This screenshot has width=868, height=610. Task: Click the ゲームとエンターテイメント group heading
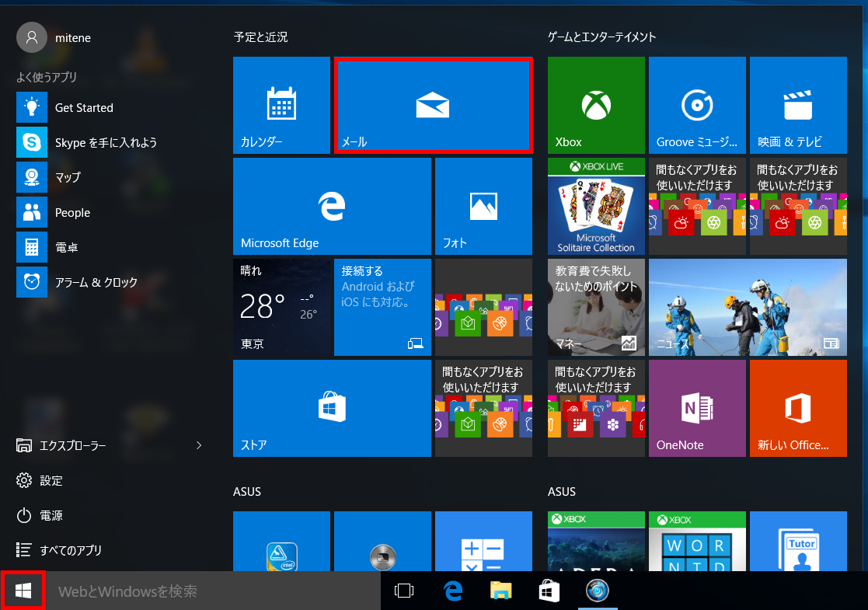(x=601, y=37)
